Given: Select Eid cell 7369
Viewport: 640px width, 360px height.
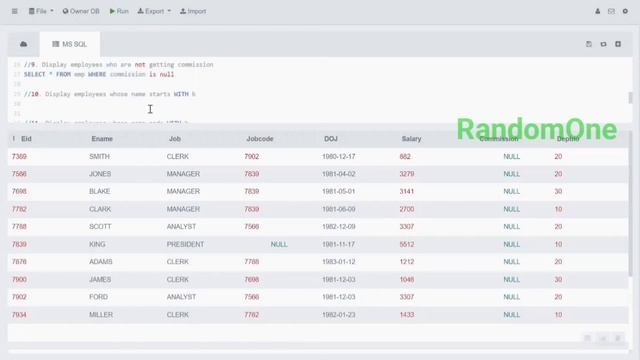Looking at the screenshot, I should coord(19,157).
